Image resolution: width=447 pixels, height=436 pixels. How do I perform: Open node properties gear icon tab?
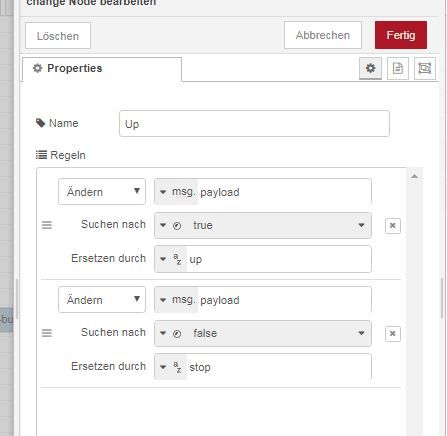[x=370, y=68]
